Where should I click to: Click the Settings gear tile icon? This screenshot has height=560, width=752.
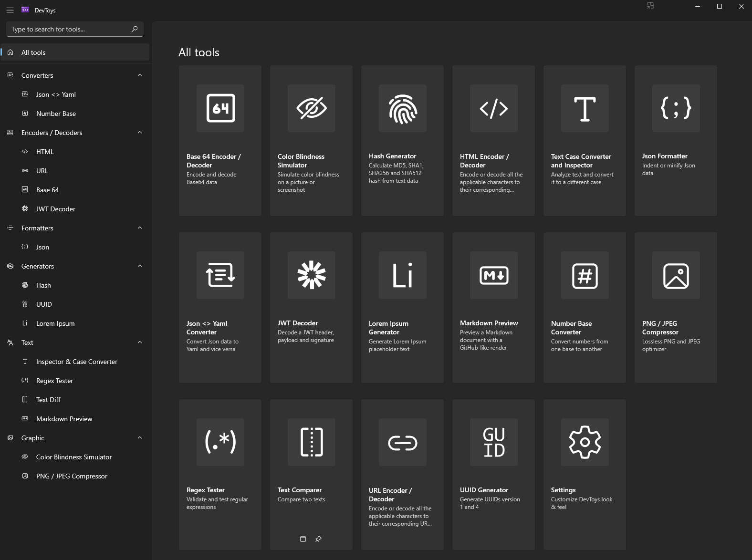click(585, 442)
